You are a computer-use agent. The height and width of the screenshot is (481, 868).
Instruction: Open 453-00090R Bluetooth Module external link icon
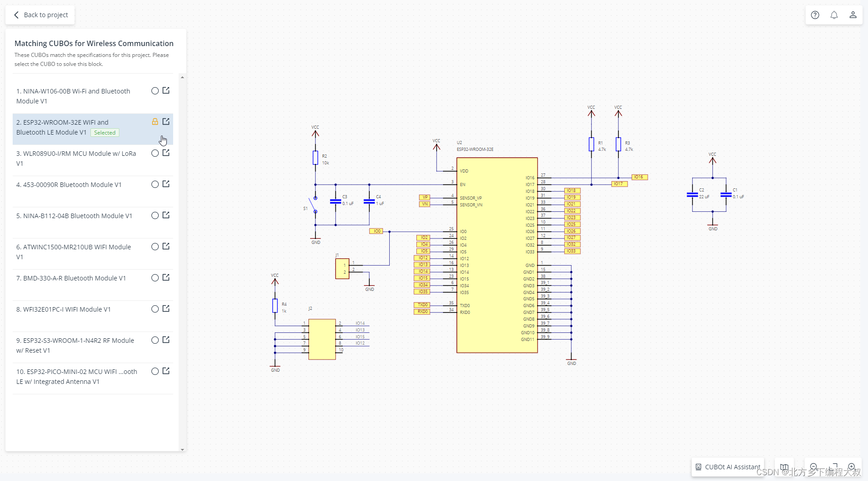click(166, 184)
